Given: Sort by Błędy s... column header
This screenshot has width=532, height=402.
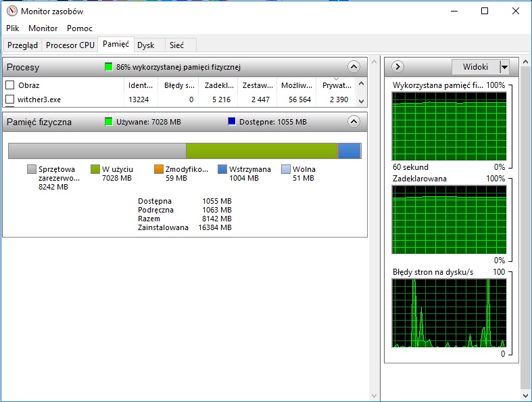Looking at the screenshot, I should click(x=179, y=85).
